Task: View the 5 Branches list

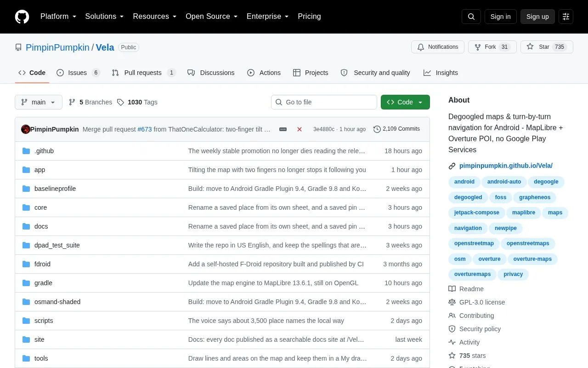Action: [90, 102]
